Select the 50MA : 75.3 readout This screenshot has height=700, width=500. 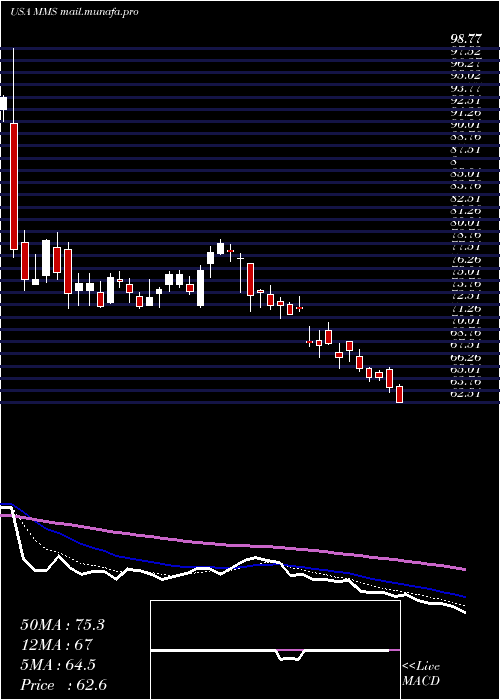pyautogui.click(x=62, y=625)
